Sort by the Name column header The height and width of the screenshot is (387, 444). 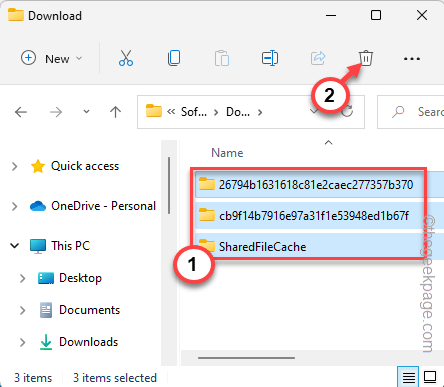pos(227,153)
